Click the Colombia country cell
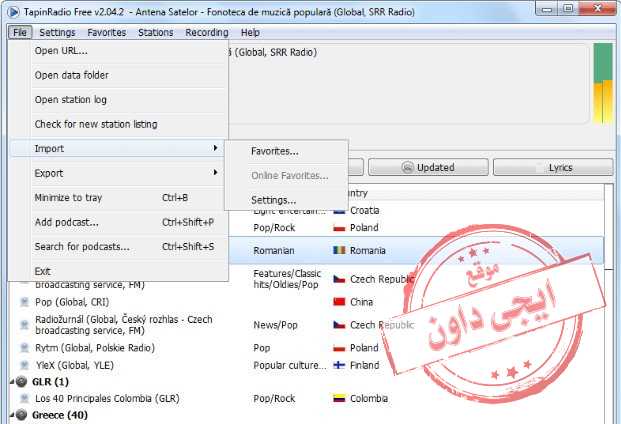The image size is (621, 424). click(x=369, y=399)
